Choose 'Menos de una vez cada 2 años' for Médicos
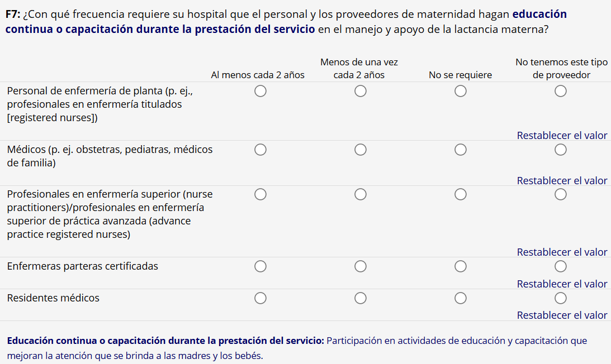The height and width of the screenshot is (364, 611). point(360,150)
